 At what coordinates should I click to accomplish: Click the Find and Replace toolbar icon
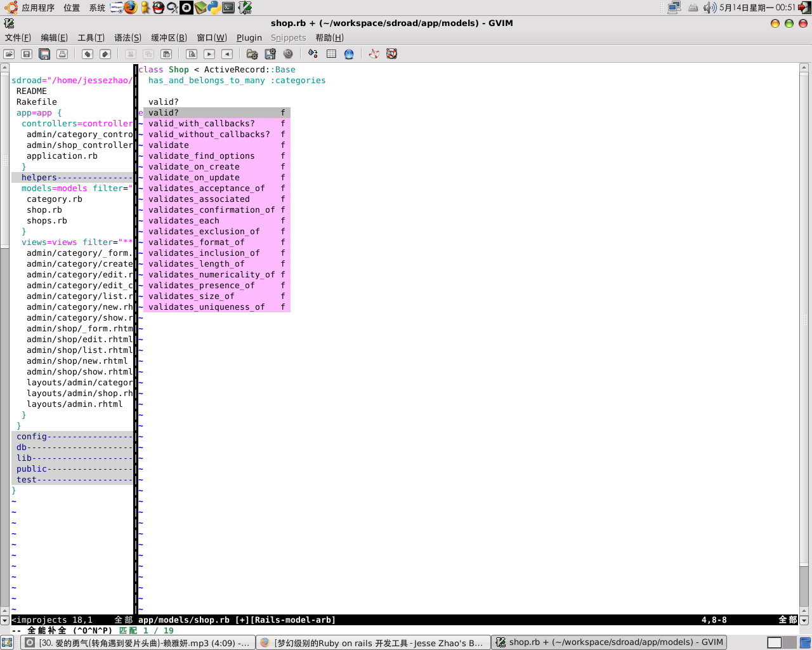[x=192, y=54]
